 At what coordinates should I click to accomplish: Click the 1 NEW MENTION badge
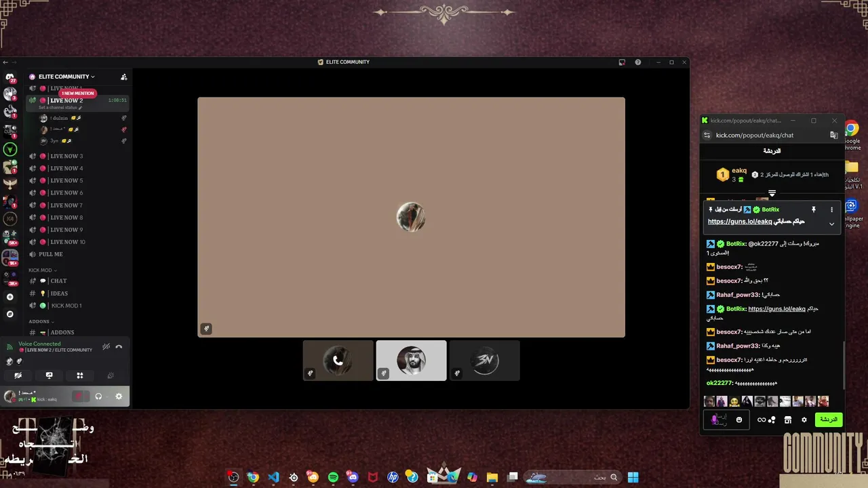(x=77, y=94)
